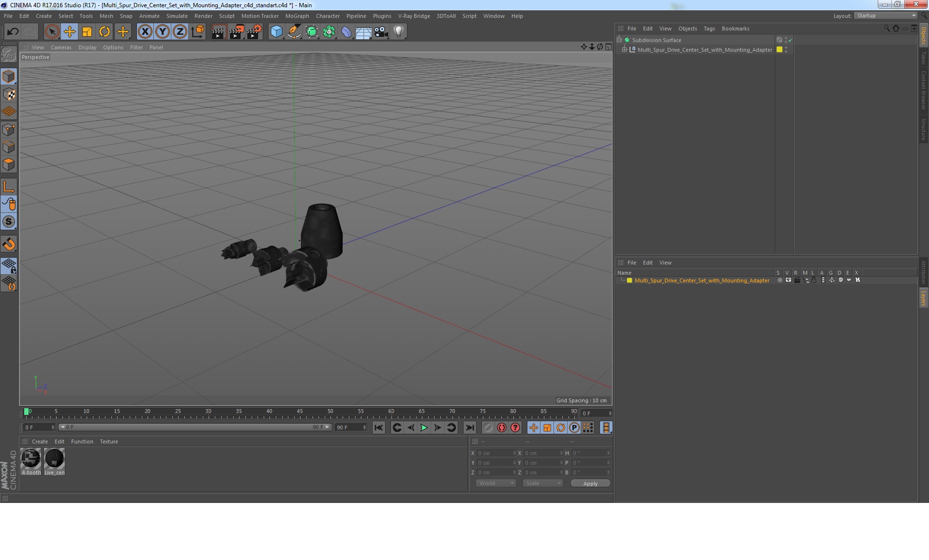This screenshot has width=929, height=560.
Task: Toggle layer visibility eye for Multi_Spur_Drive layer
Action: [x=788, y=280]
